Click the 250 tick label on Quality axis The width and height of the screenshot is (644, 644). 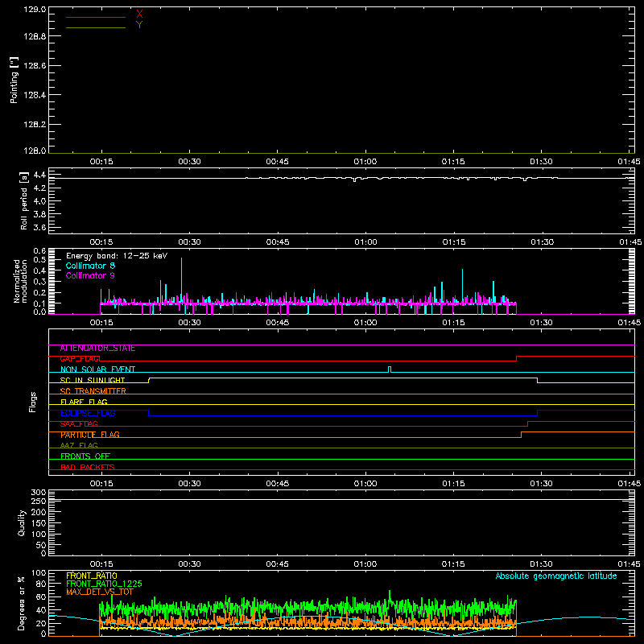[39, 502]
